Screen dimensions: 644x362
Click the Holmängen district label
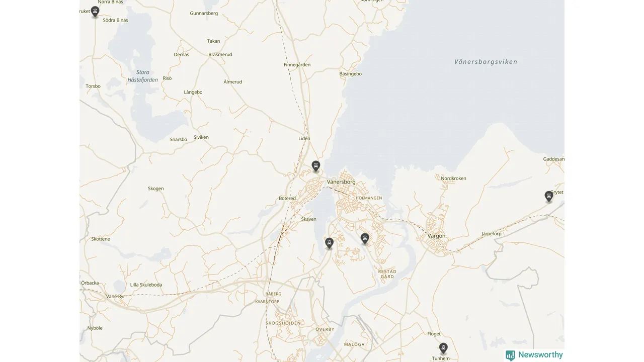point(369,198)
